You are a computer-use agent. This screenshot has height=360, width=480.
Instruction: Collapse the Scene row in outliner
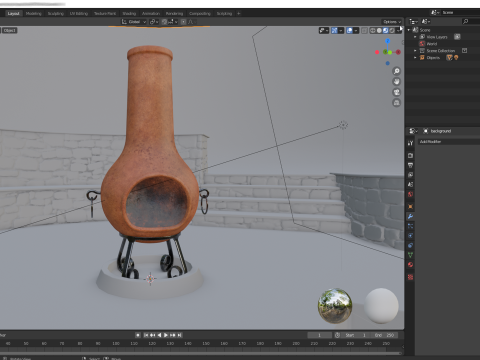(409, 30)
